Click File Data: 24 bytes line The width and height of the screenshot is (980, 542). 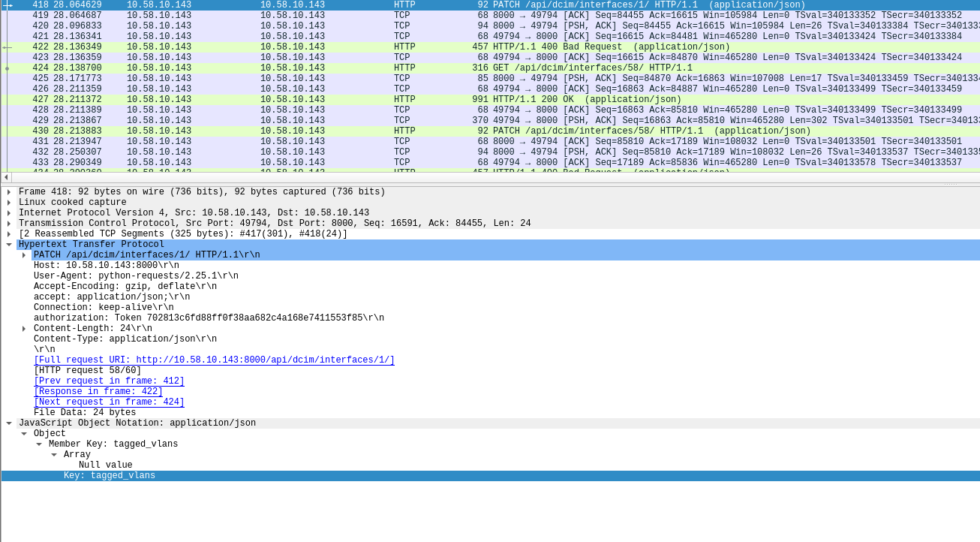[85, 413]
